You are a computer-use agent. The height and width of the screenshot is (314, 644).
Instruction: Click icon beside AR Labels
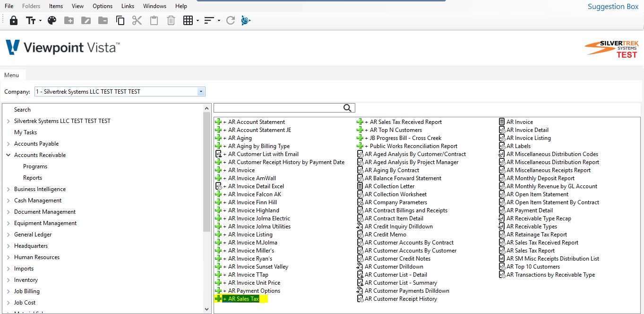(x=502, y=146)
